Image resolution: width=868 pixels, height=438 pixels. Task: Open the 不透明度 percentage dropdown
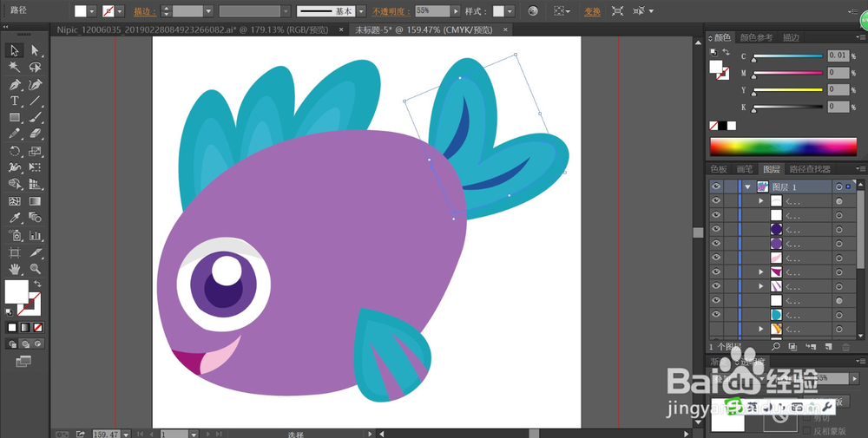[x=456, y=11]
